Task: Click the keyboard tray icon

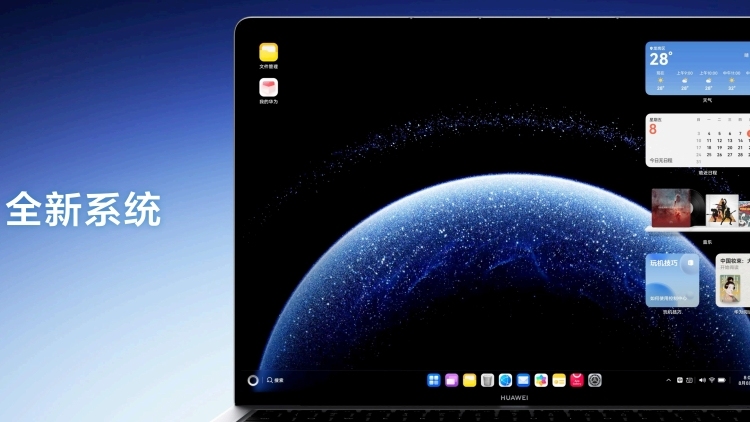Action: (x=689, y=380)
